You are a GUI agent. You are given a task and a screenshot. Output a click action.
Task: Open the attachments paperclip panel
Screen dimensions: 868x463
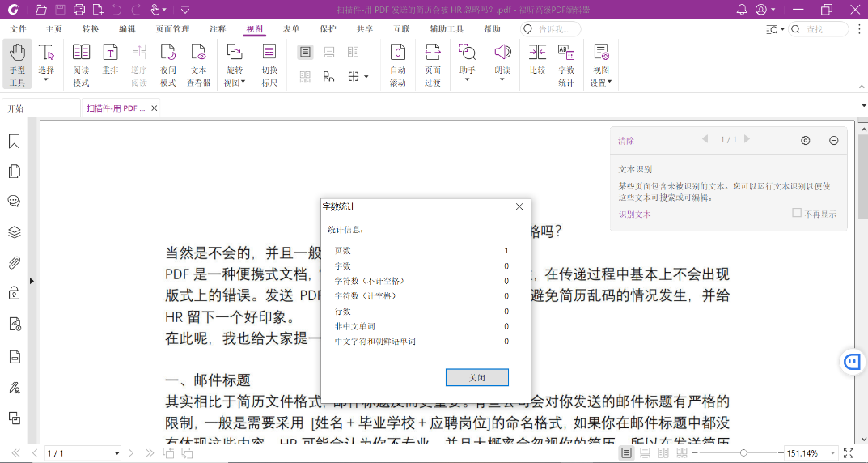(x=15, y=262)
